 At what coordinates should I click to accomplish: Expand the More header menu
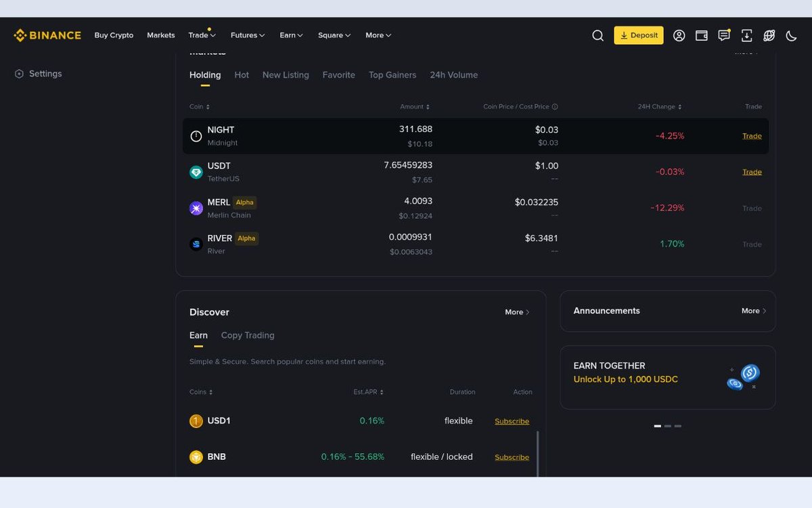378,35
